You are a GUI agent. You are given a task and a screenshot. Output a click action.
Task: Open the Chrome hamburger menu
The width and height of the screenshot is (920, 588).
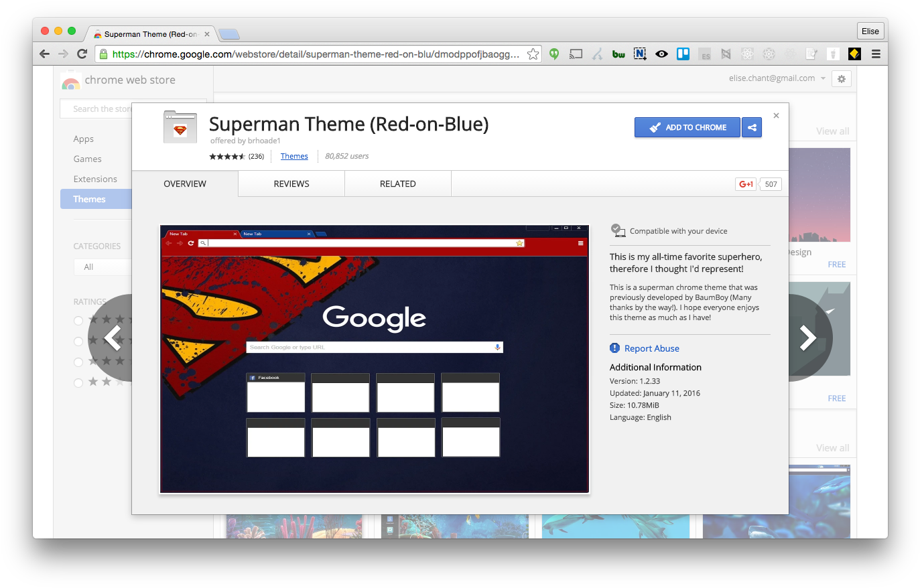point(876,54)
